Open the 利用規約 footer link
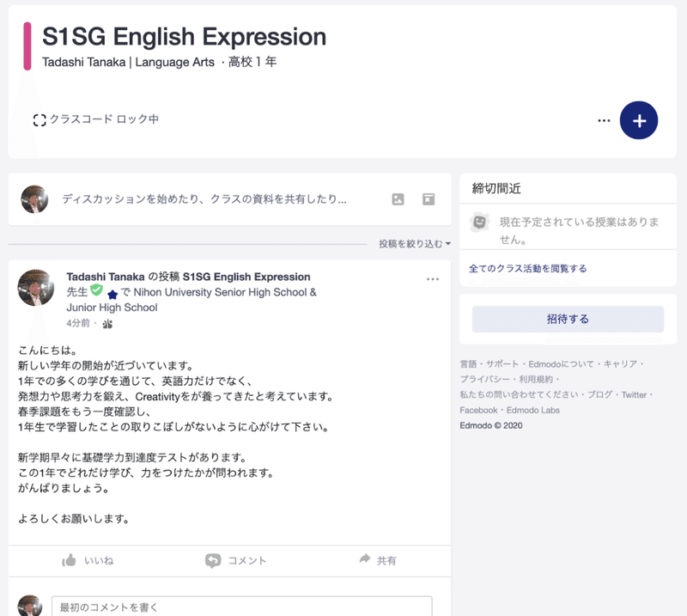 [x=536, y=379]
